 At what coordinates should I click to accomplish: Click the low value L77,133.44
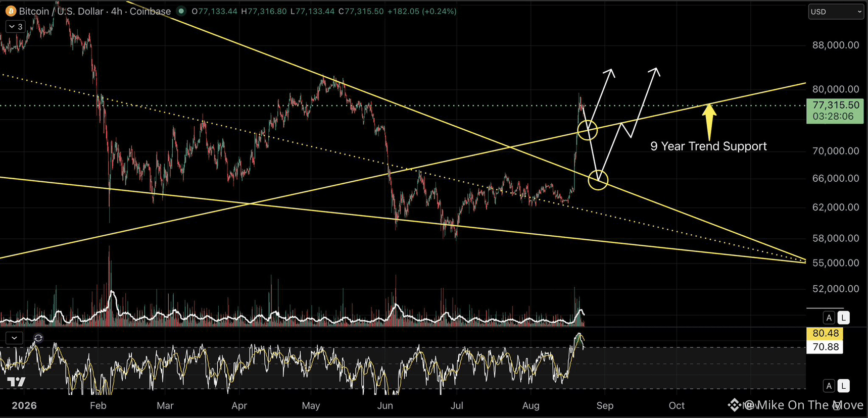[312, 11]
